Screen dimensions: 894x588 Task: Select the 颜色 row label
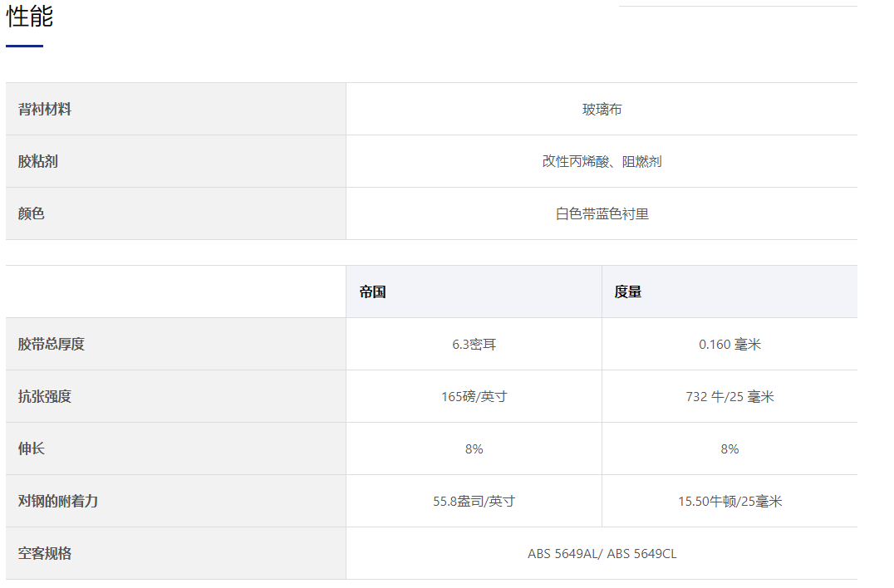tap(32, 214)
